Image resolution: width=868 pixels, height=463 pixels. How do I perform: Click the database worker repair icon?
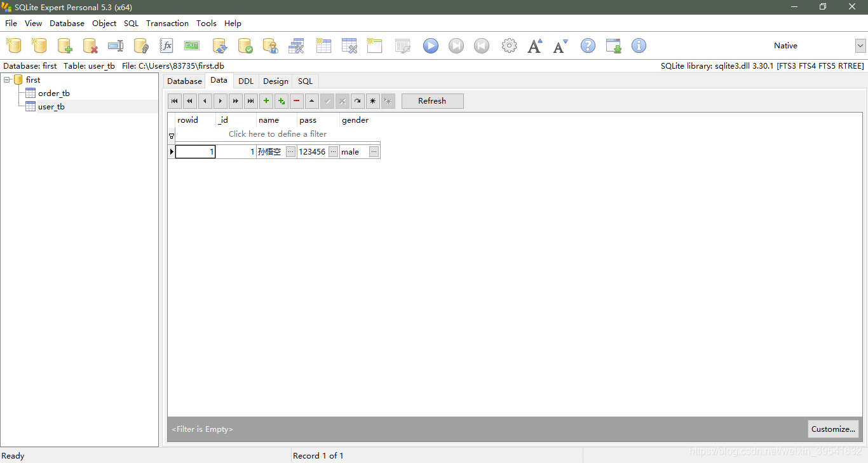pos(271,46)
